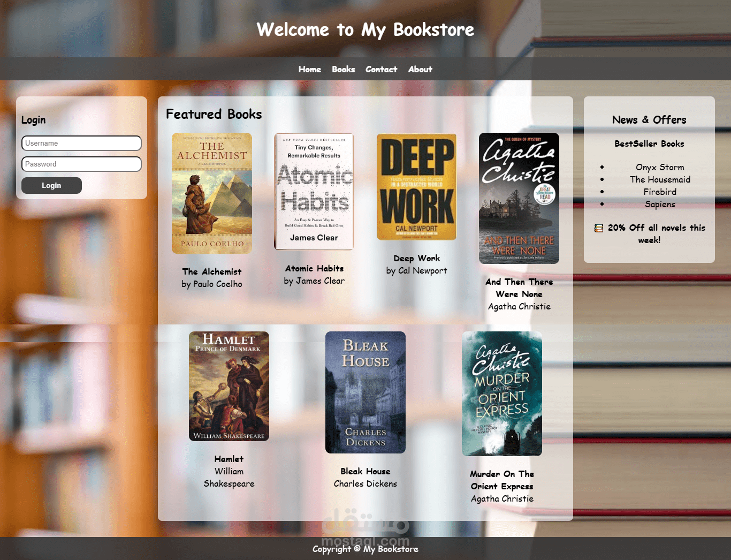
Task: Click the 'Welcome to My Bookstore' title
Action: click(365, 29)
